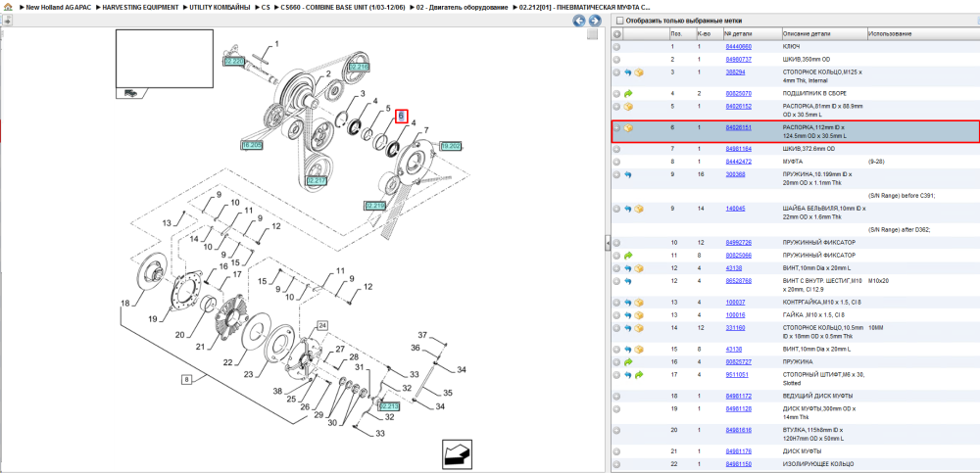The image size is (980, 473).
Task: Open part number link 84980737
Action: pos(738,60)
